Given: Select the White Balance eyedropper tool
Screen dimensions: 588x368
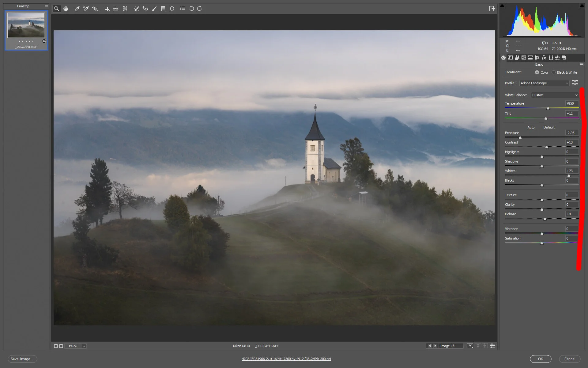Looking at the screenshot, I should [x=77, y=9].
